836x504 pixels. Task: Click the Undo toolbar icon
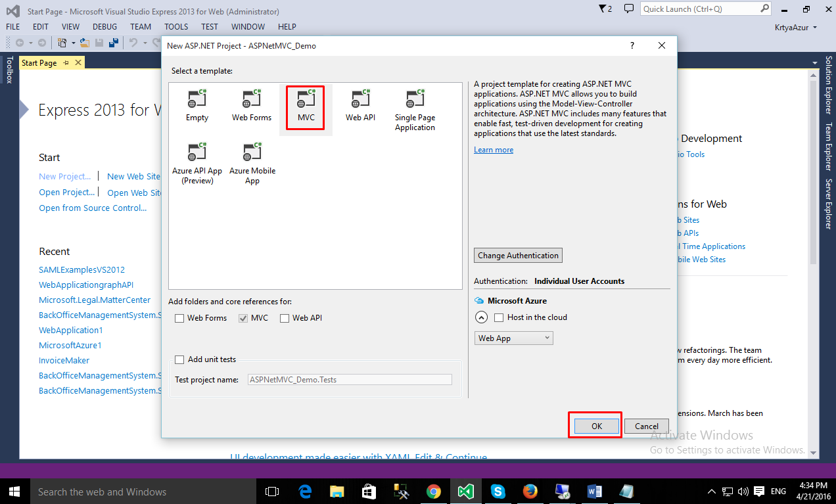tap(133, 43)
